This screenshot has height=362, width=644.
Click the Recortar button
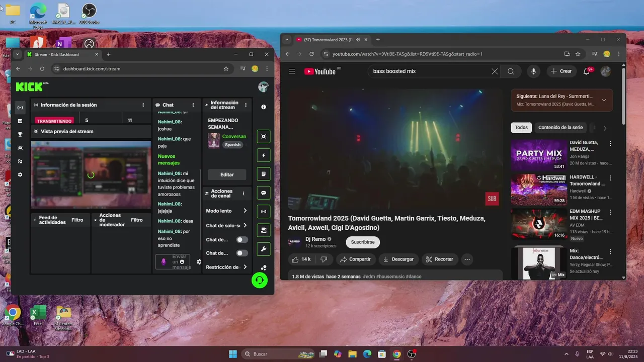[439, 259]
